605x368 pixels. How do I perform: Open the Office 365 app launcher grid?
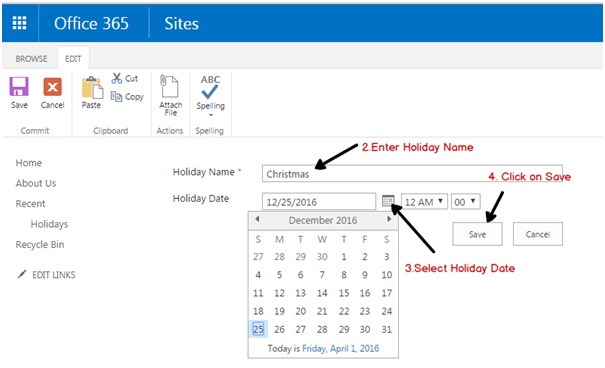coord(19,23)
